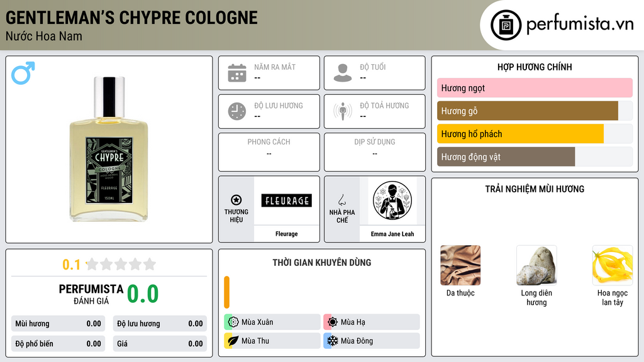The height and width of the screenshot is (362, 644).
Task: Click the Chypre cologne bottle image
Action: point(109,149)
